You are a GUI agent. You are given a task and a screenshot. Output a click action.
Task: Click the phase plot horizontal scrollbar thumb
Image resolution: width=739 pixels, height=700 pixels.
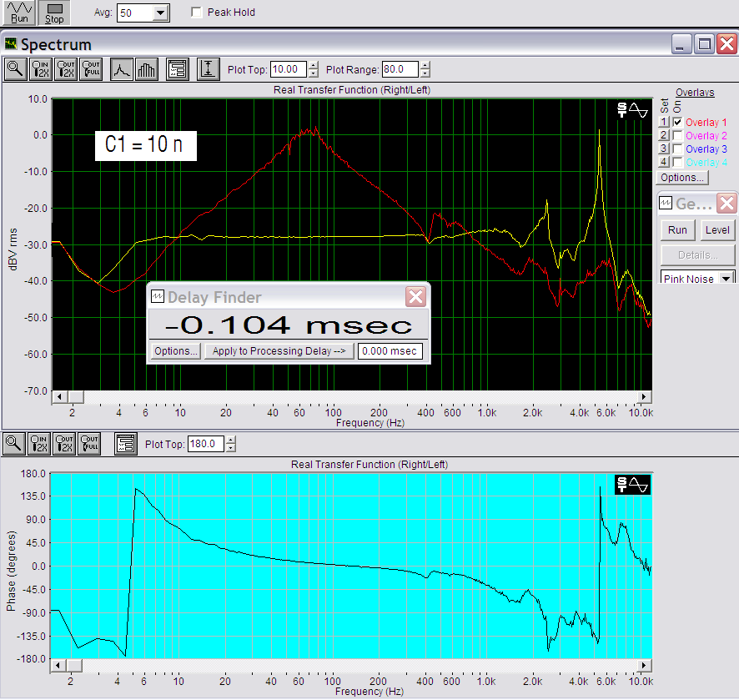click(74, 666)
